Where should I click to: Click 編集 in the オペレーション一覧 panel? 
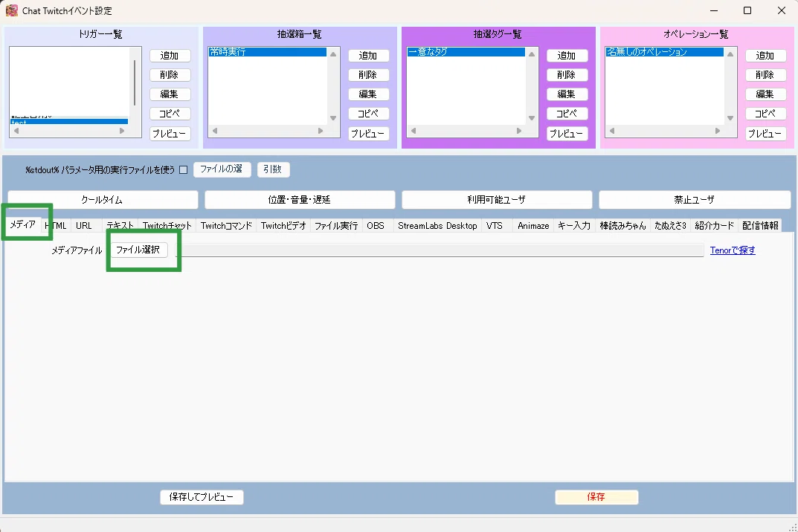(765, 94)
